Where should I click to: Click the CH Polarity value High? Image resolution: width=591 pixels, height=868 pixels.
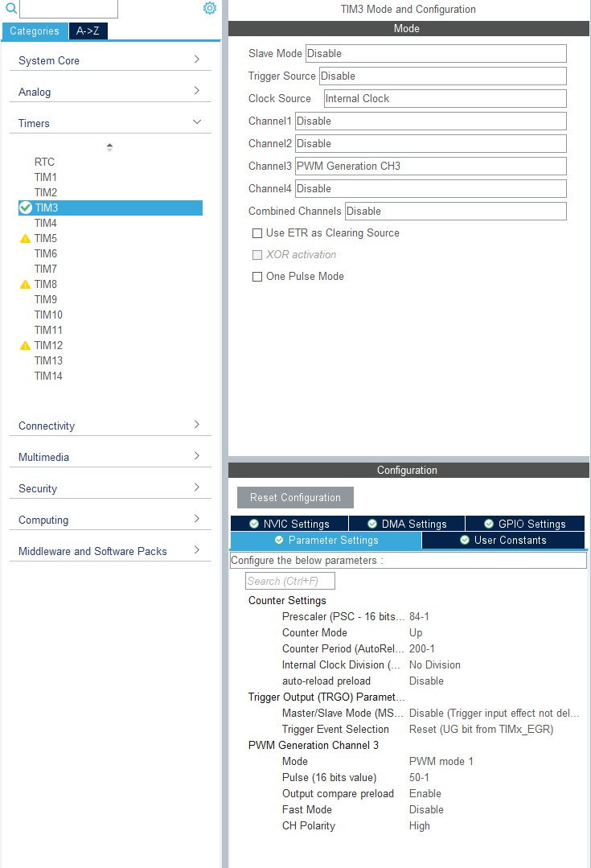[x=420, y=826]
